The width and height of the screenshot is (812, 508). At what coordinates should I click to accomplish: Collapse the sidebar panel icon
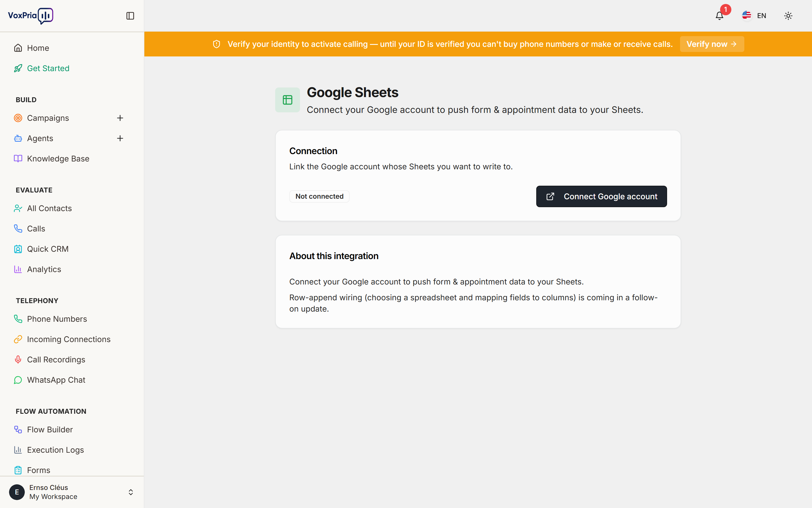pos(130,16)
